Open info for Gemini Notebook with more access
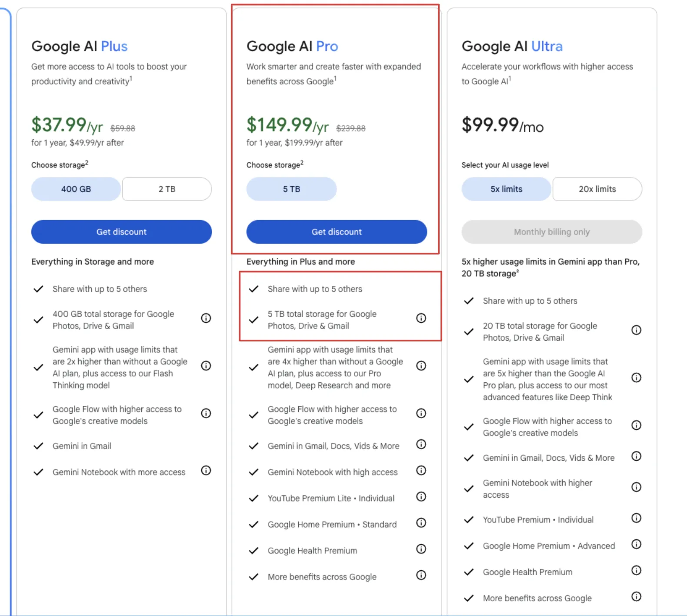The height and width of the screenshot is (616, 687). click(206, 470)
